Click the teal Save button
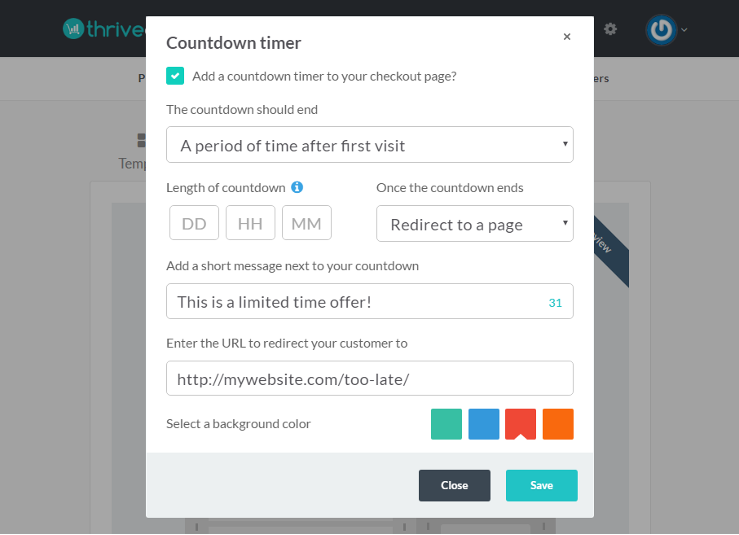The height and width of the screenshot is (535, 739). [x=542, y=486]
